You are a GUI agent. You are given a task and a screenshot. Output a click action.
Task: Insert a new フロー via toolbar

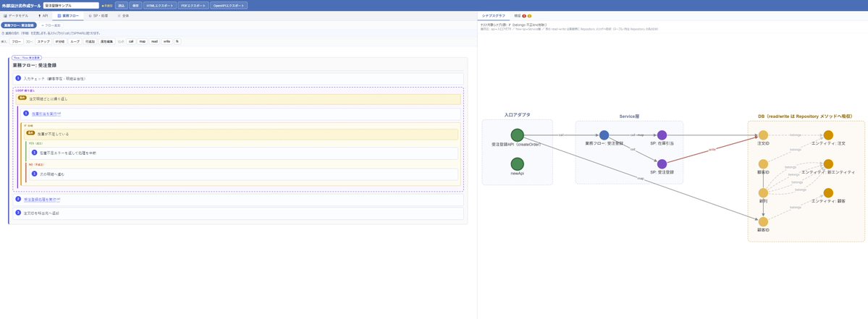16,41
